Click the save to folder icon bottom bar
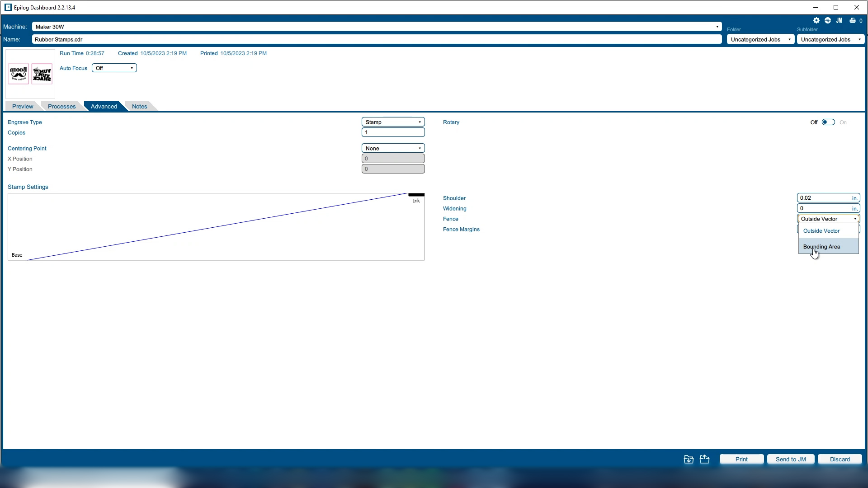The width and height of the screenshot is (868, 488). [689, 460]
